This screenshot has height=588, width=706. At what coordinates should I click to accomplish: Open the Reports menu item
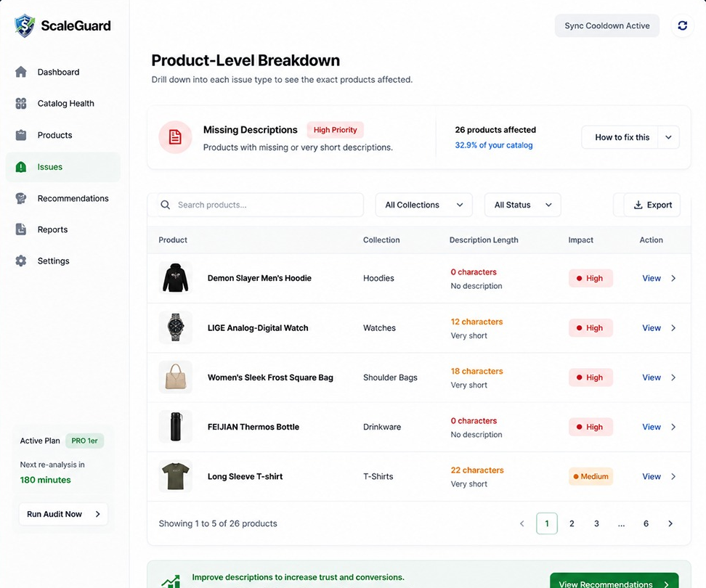point(63,229)
